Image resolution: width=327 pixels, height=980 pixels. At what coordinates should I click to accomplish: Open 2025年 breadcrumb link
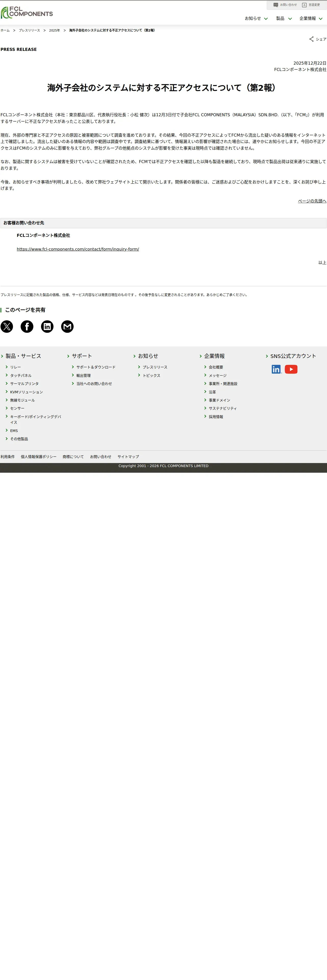[54, 31]
